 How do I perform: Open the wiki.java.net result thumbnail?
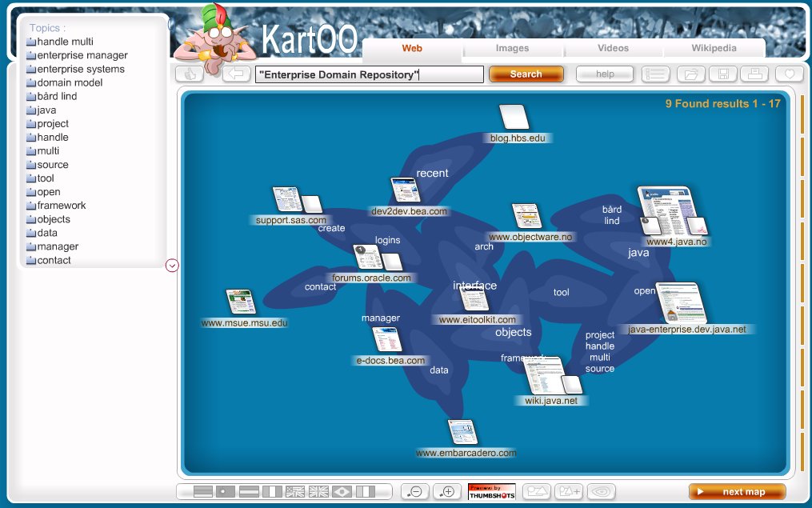(545, 375)
